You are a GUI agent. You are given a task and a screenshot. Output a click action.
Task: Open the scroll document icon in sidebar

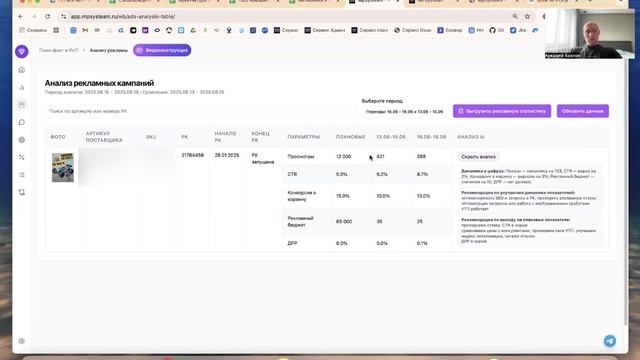pos(22,192)
